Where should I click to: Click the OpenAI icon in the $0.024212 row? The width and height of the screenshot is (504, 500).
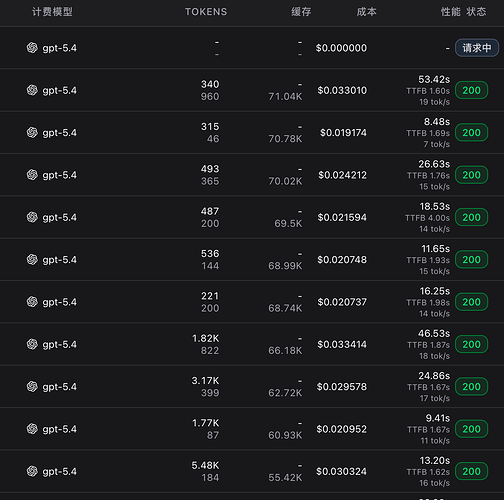(x=32, y=175)
